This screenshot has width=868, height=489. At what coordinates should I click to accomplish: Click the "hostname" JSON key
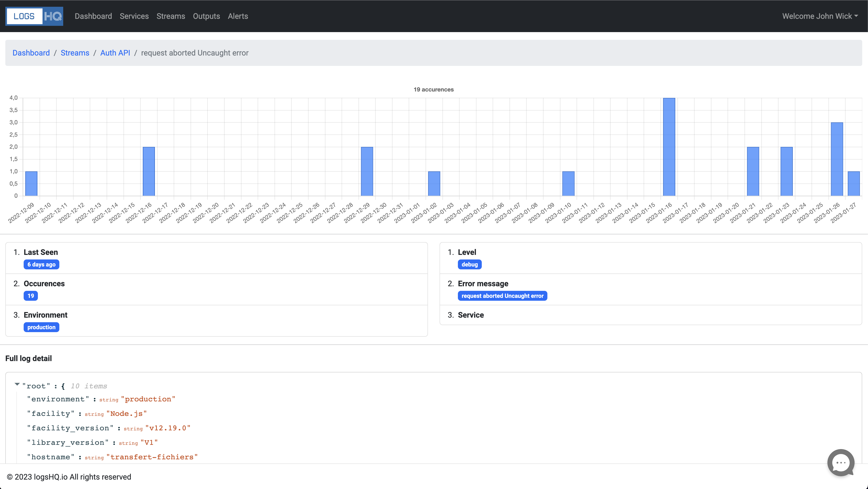point(51,457)
